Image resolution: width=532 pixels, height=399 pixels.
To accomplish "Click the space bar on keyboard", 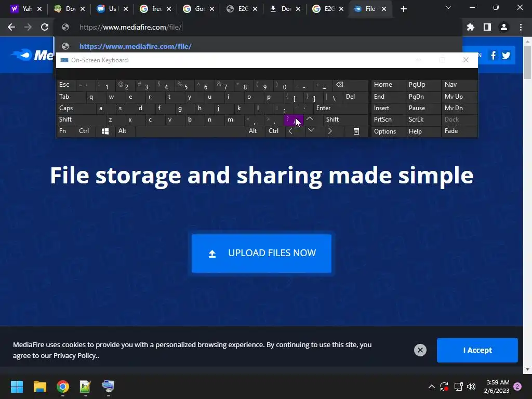I will point(190,131).
